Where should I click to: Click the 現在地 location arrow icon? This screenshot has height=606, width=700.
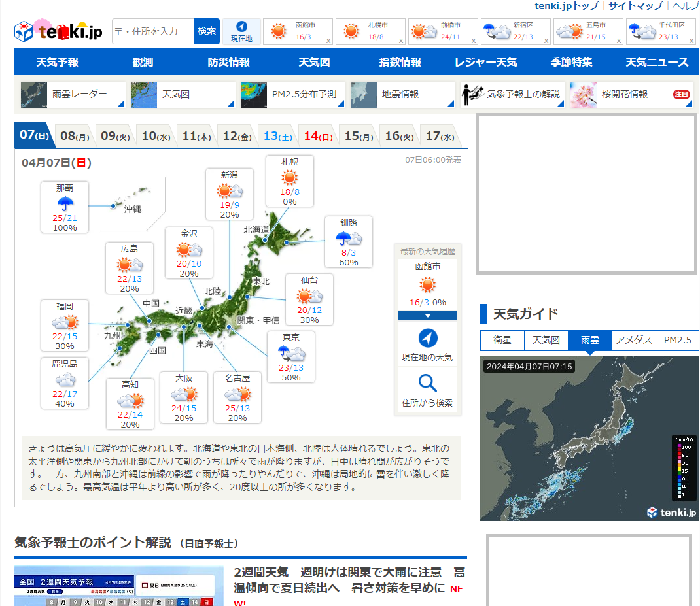(x=241, y=26)
